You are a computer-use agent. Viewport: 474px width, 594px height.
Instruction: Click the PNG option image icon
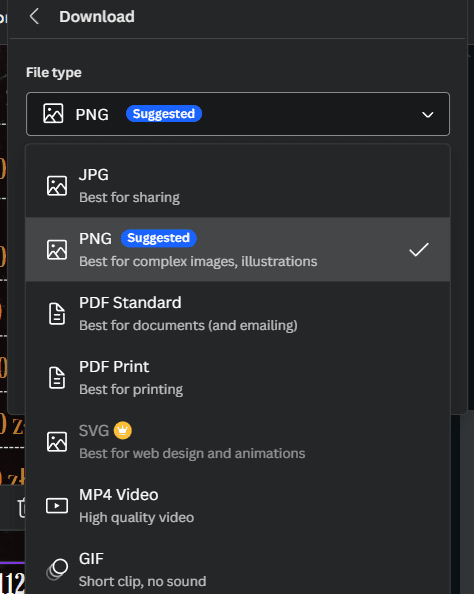point(57,250)
